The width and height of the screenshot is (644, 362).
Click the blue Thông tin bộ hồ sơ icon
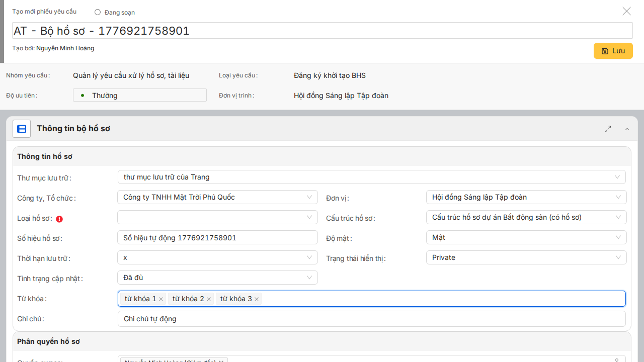coord(22,129)
